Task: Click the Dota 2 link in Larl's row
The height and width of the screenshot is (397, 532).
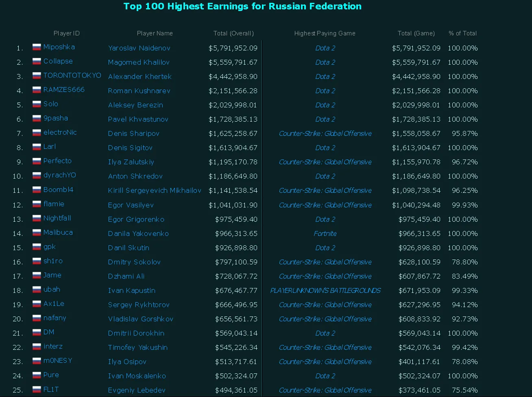Action: (325, 148)
